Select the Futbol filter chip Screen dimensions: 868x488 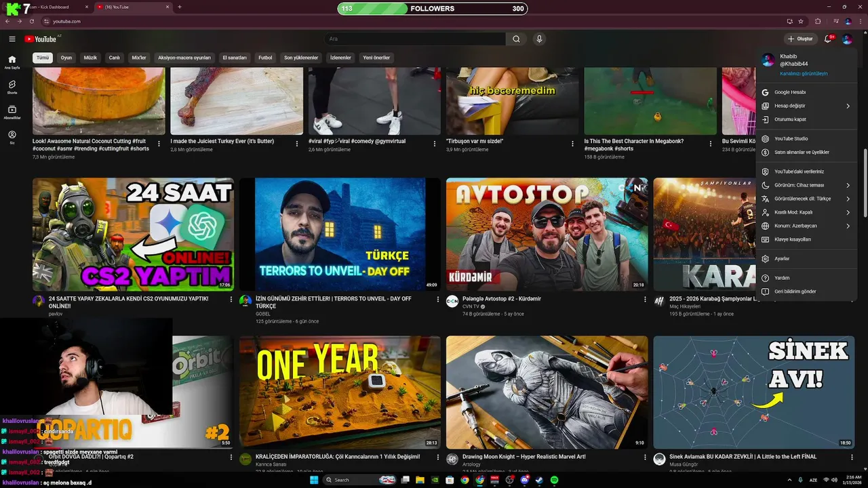coord(265,58)
